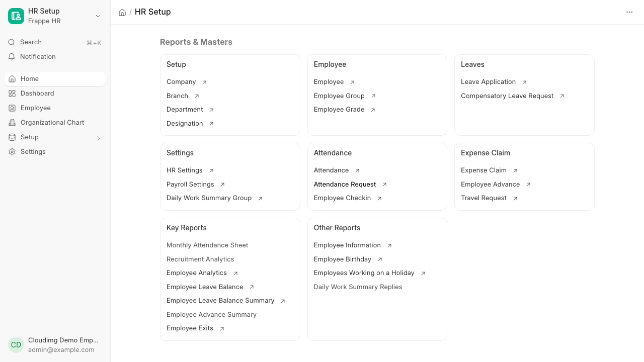Open the Employee Leave Balance Summary report
644x362 pixels.
[220, 301]
